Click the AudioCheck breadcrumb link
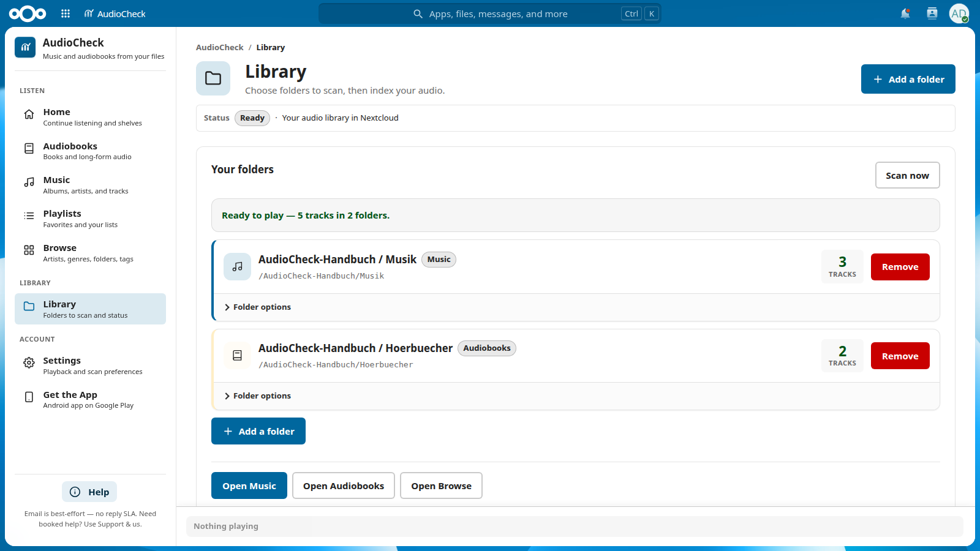The image size is (980, 551). 220,47
